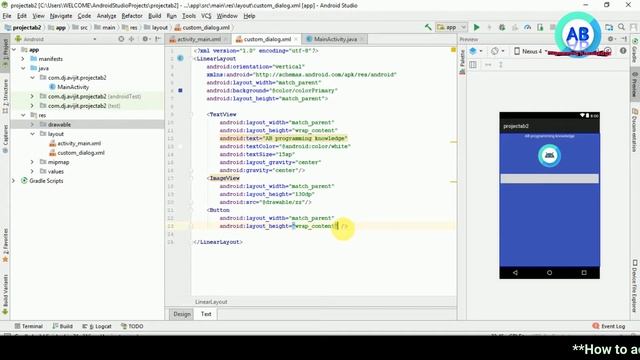Expand the manifests folder
This screenshot has width=640, height=360.
[x=23, y=59]
